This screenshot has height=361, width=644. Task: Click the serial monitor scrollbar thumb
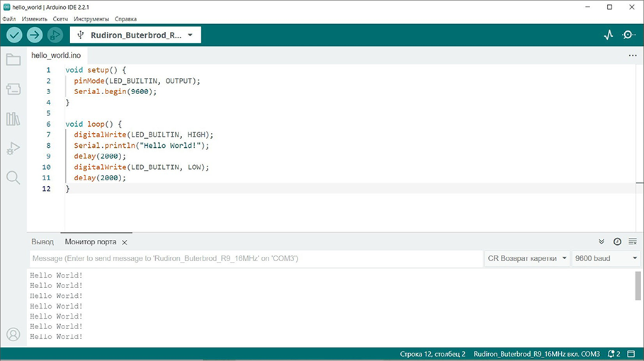pos(638,286)
